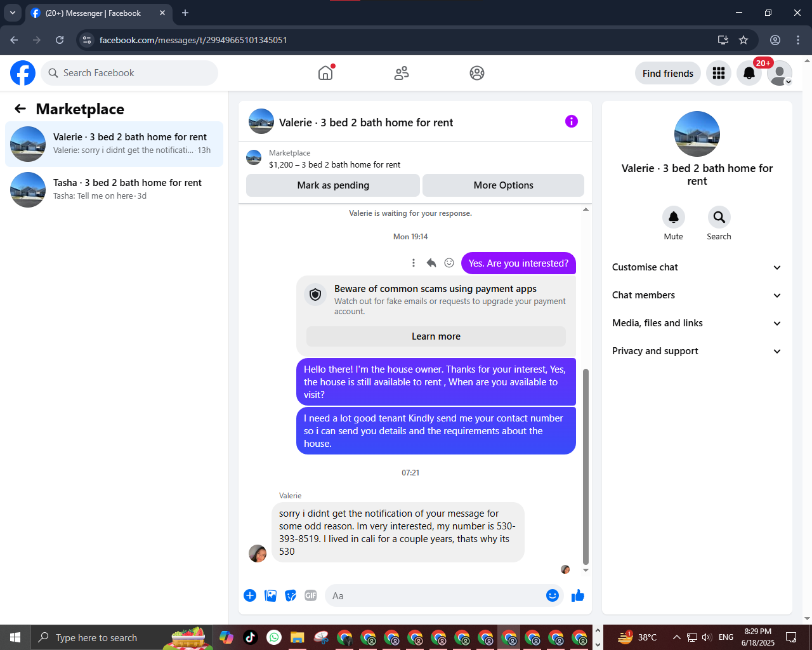
Task: Open the Friends icon in top navigation
Action: coord(402,73)
